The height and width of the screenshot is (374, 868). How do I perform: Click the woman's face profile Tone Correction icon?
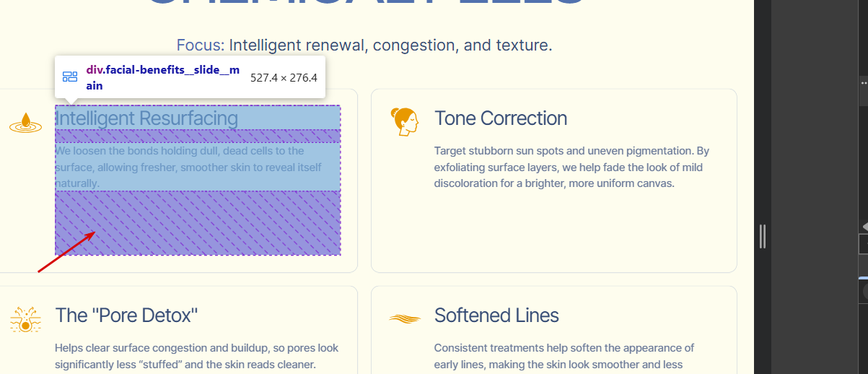point(404,121)
